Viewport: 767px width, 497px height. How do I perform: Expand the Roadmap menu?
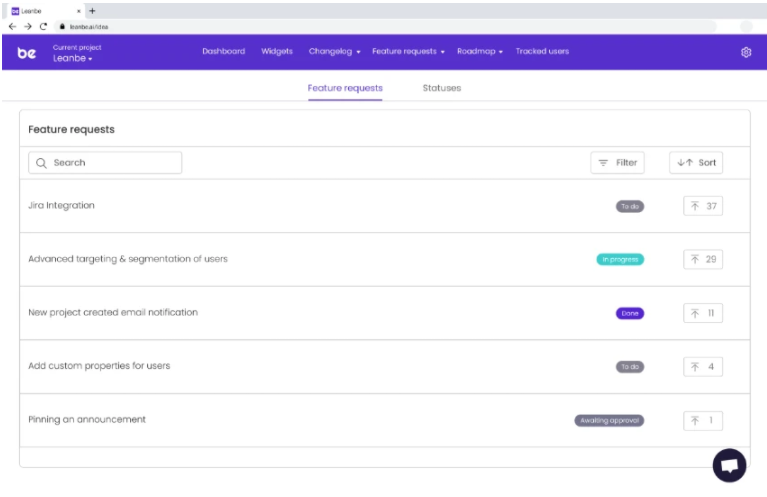click(x=479, y=51)
